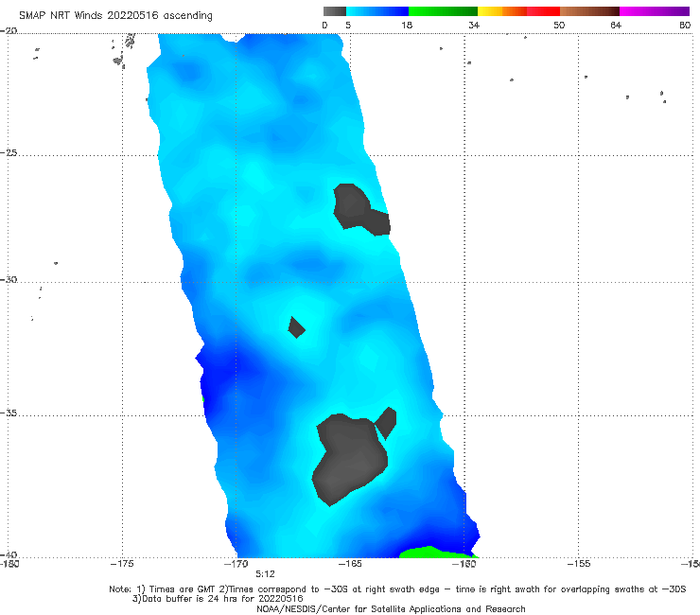The width and height of the screenshot is (700, 615).
Task: Click the note text 'Times are GMT'
Action: [x=183, y=589]
